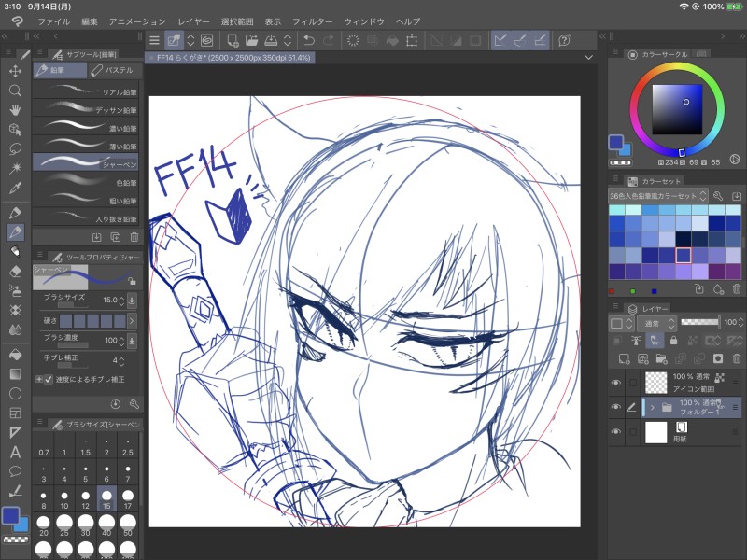
Task: Select the Eyedropper tool
Action: tap(15, 188)
